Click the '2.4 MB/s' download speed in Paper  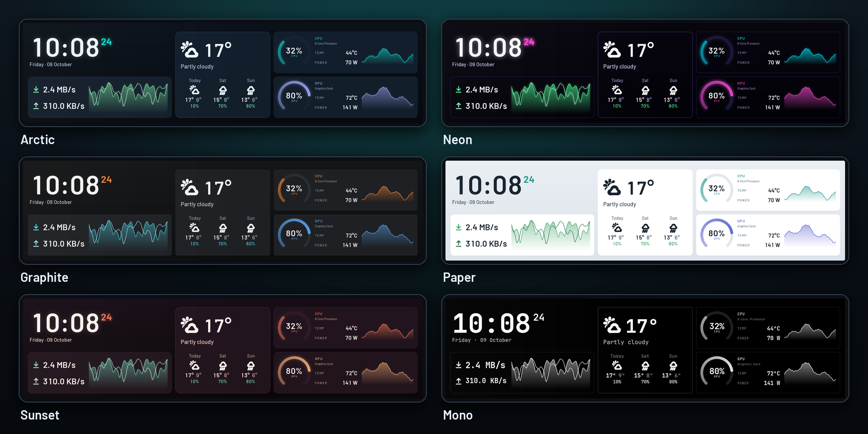point(482,227)
